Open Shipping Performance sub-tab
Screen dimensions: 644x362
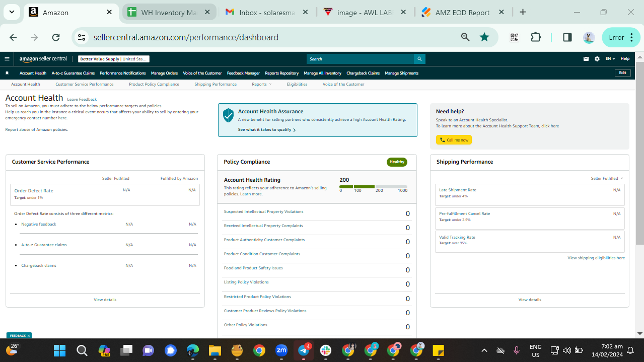point(216,84)
